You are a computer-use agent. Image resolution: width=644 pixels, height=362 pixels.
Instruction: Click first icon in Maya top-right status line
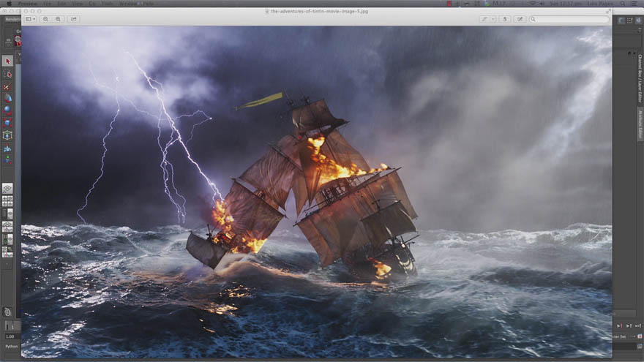click(621, 20)
